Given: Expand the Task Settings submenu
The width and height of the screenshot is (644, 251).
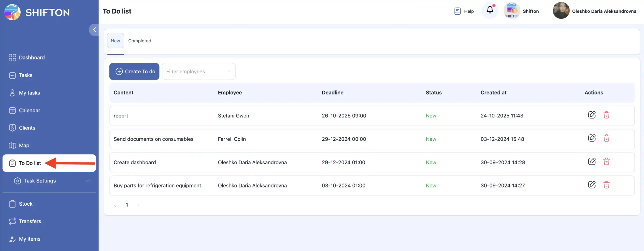Looking at the screenshot, I should pyautogui.click(x=88, y=181).
